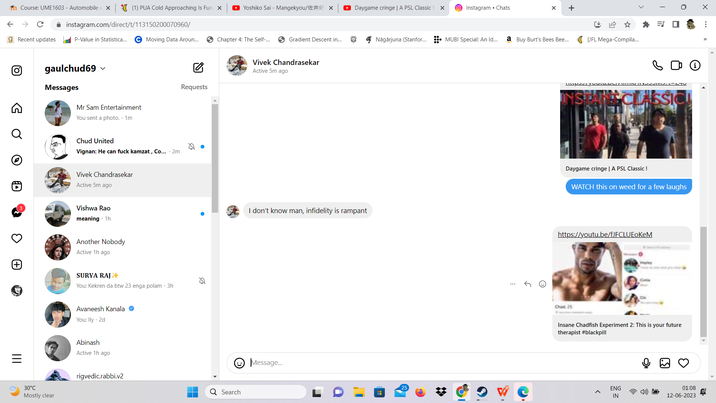
Task: Open weather widget showing 30°C
Action: point(32,392)
